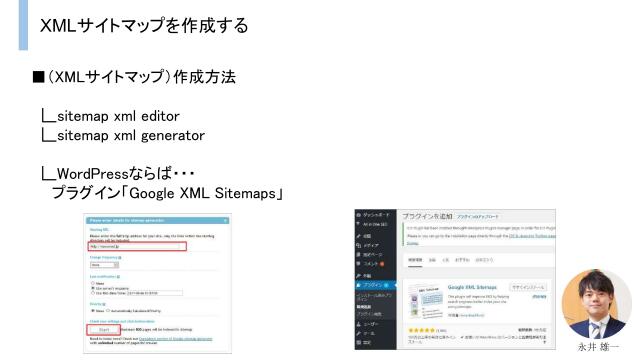Select 'Automatically calculated priority' radio
640x360 pixels.
coord(108,311)
